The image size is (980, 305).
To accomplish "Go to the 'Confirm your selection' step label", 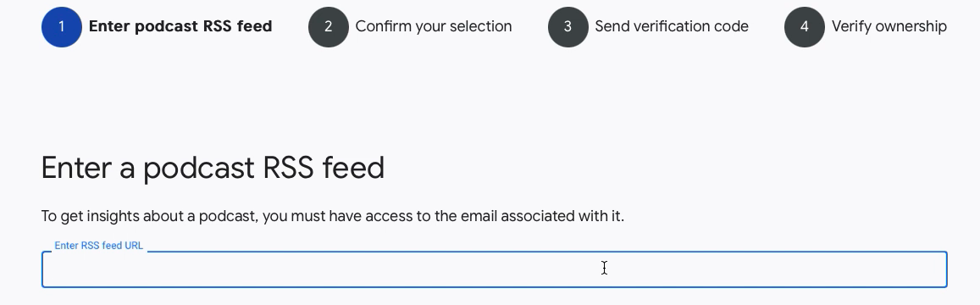I will [x=433, y=26].
